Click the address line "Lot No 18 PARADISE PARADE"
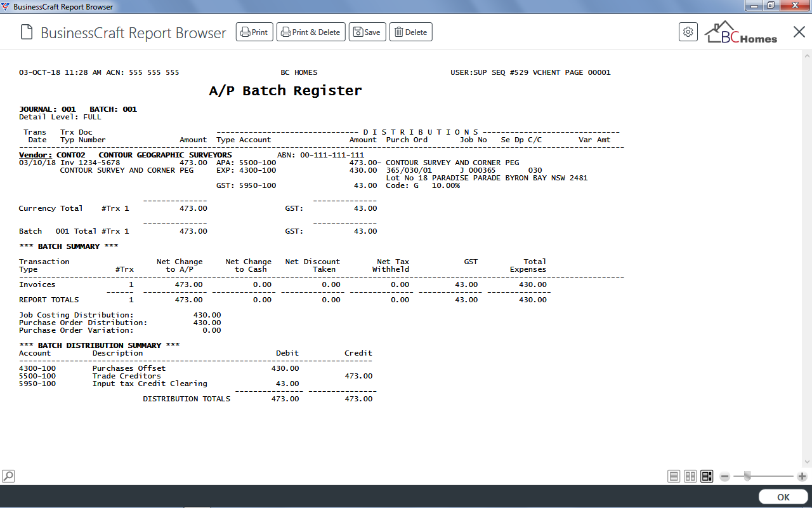This screenshot has width=812, height=508. (444, 178)
